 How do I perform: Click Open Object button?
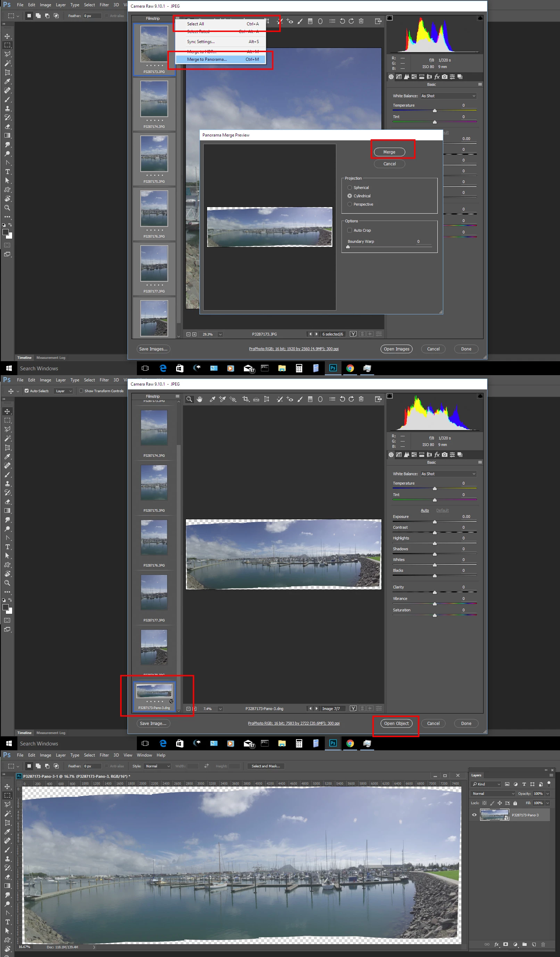pos(396,723)
